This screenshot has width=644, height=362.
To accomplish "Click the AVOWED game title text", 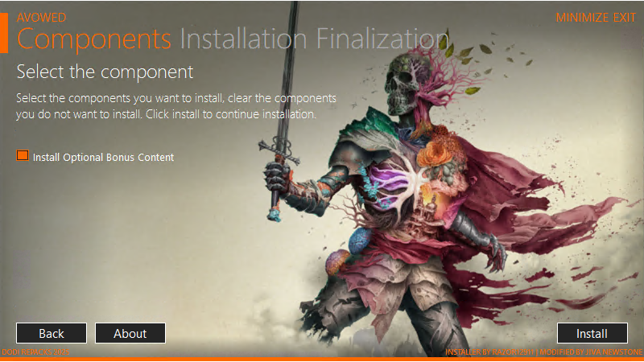I will click(x=41, y=18).
